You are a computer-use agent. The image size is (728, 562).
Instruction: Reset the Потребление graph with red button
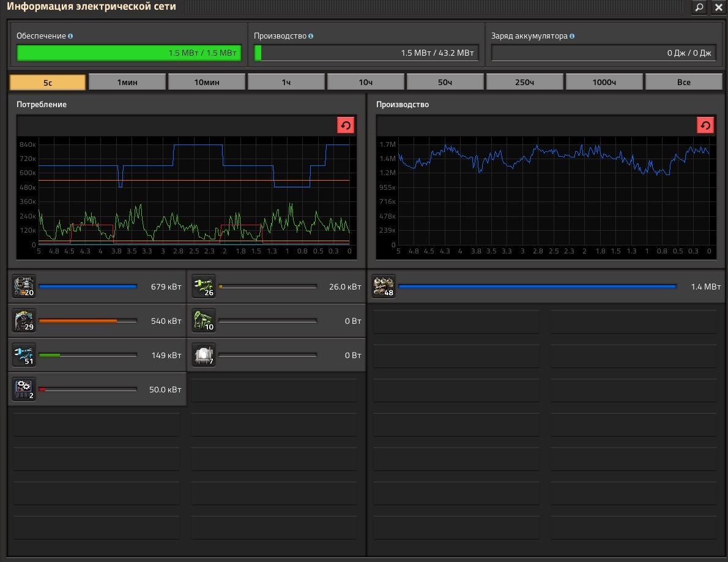pos(346,126)
